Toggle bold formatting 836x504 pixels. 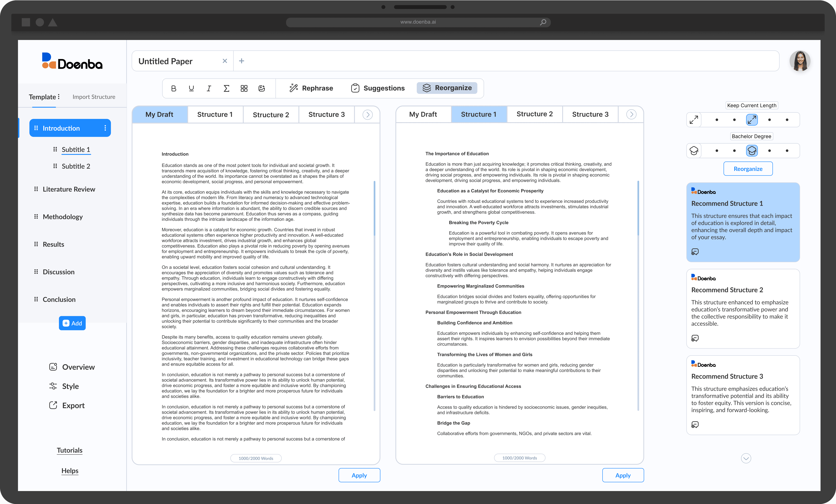[174, 88]
